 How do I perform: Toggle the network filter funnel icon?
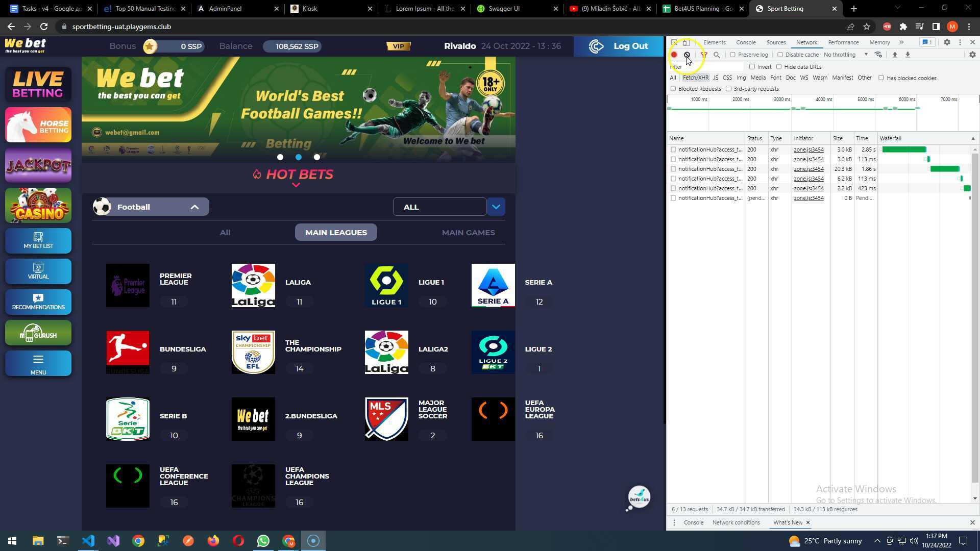704,55
